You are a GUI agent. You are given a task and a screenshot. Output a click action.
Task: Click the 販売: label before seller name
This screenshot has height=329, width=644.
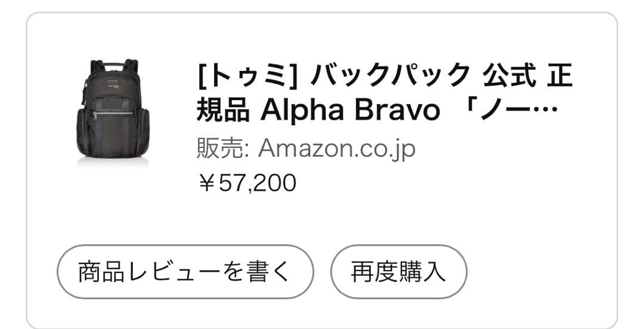click(222, 149)
